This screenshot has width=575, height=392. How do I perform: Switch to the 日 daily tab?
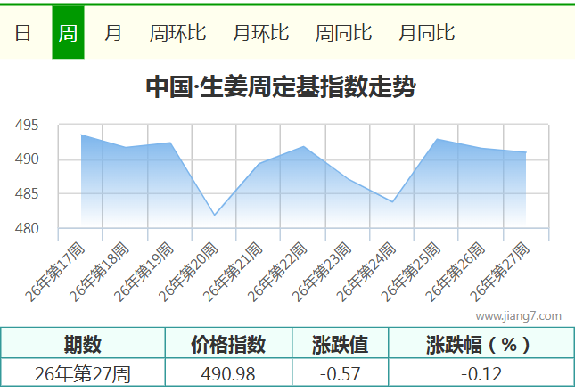click(22, 33)
